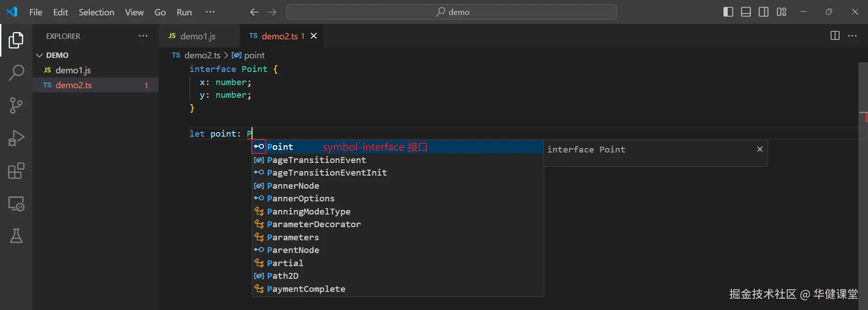Toggle the Primary Side Bar visibility
The height and width of the screenshot is (310, 868).
coord(728,12)
